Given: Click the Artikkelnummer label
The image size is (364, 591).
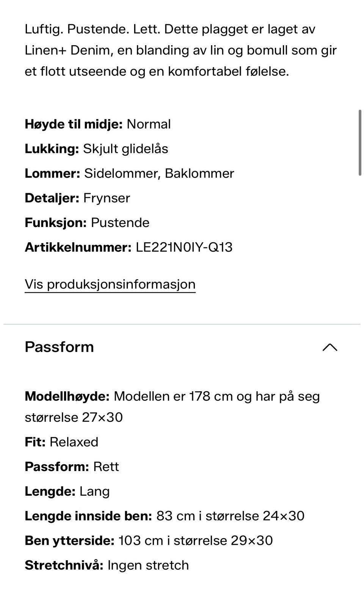Looking at the screenshot, I should (x=78, y=247).
